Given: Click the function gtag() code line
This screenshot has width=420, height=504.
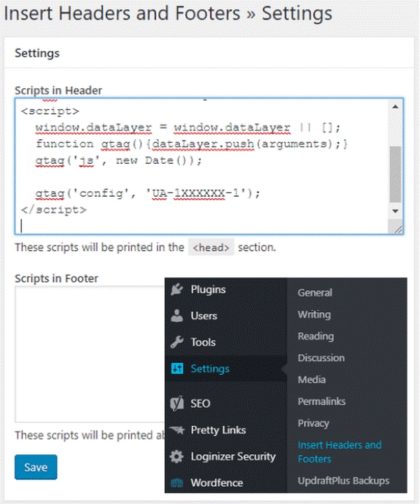Looking at the screenshot, I should pyautogui.click(x=192, y=143).
